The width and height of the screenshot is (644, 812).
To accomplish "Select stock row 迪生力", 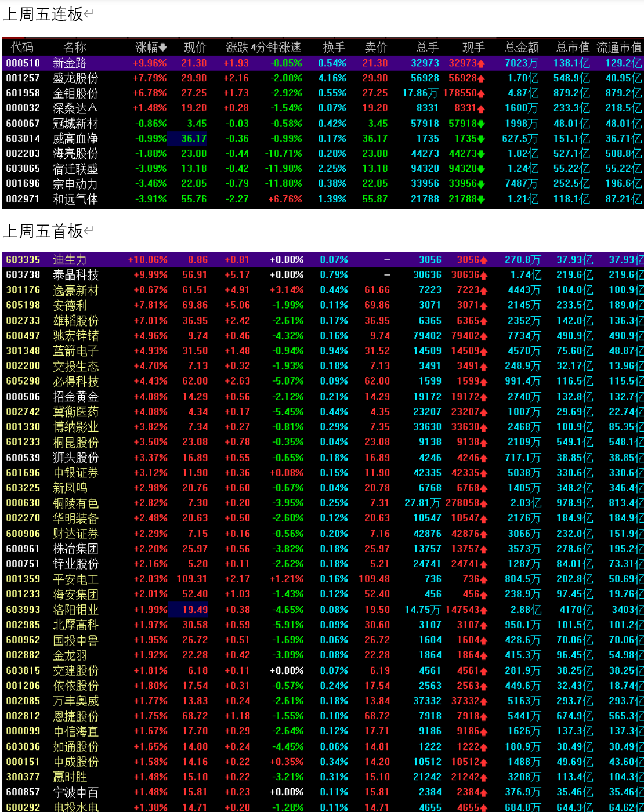I will click(323, 260).
